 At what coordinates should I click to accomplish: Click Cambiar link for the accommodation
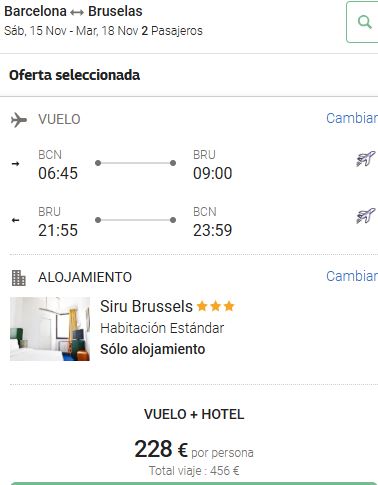(352, 276)
